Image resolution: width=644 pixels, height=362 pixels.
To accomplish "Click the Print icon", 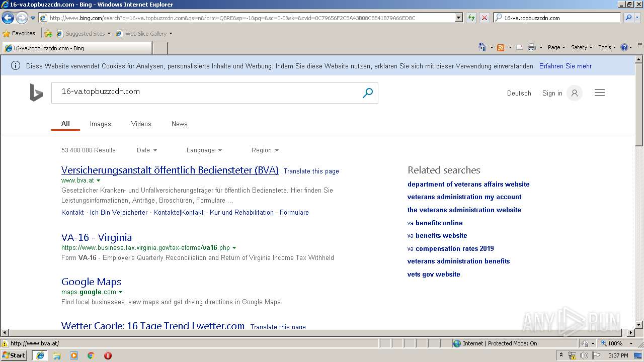I will pos(532,47).
